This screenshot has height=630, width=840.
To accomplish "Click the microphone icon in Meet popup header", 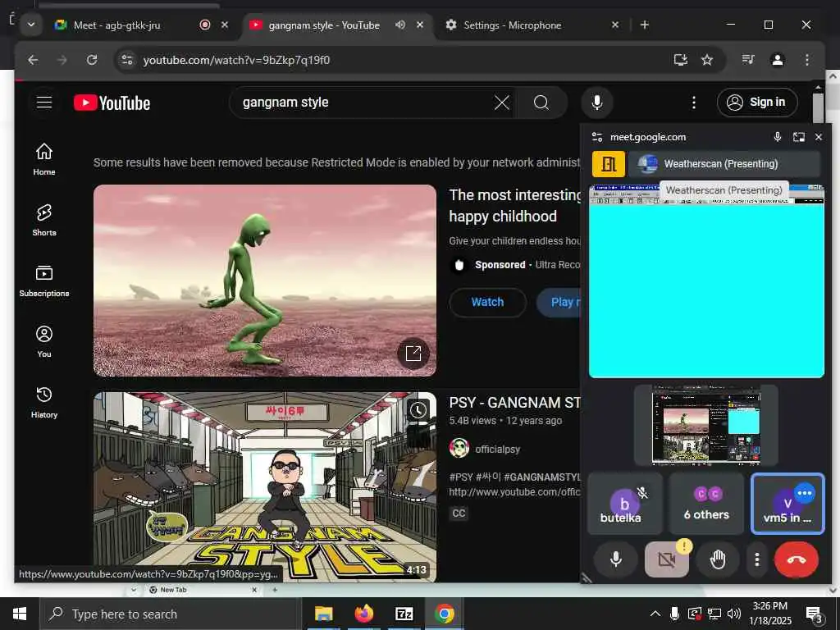I will (778, 137).
